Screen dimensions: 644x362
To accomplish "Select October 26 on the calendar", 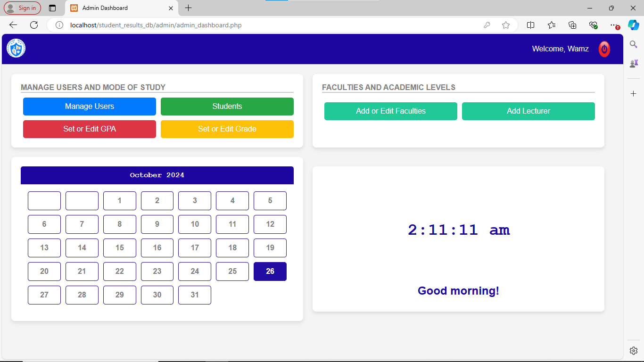I will 270,271.
